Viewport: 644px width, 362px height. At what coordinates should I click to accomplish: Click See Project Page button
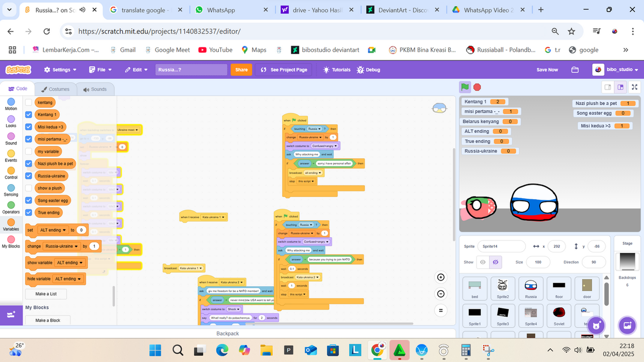(284, 70)
